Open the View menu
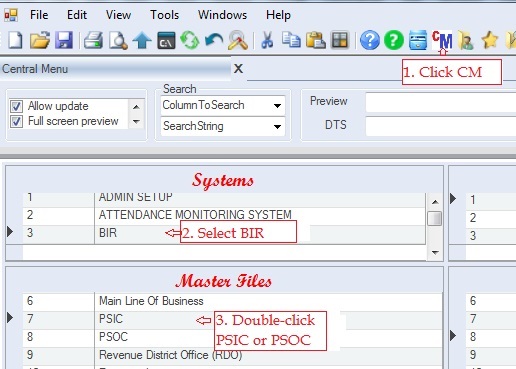 click(118, 15)
